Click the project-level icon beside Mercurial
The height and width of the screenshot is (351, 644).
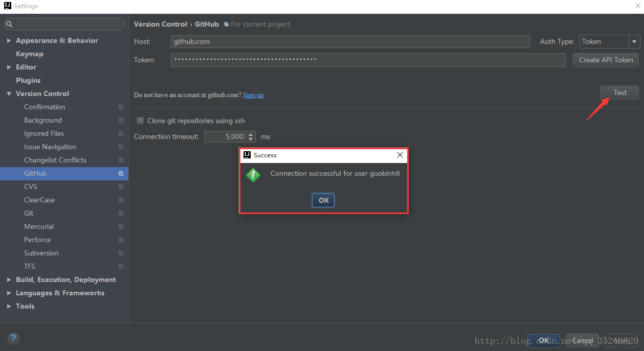click(x=121, y=227)
